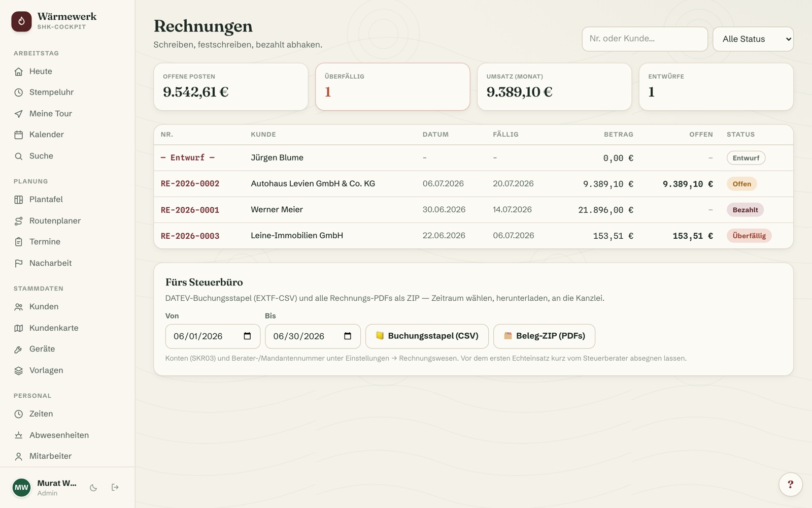Screen dimensions: 812x508
Task: Click the Zeiten clock icon
Action: coord(19,414)
